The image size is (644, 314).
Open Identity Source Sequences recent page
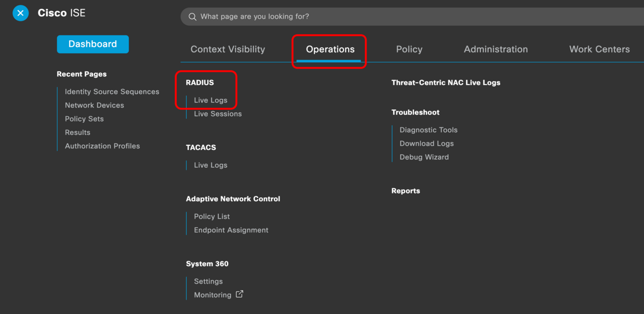pyautogui.click(x=112, y=92)
